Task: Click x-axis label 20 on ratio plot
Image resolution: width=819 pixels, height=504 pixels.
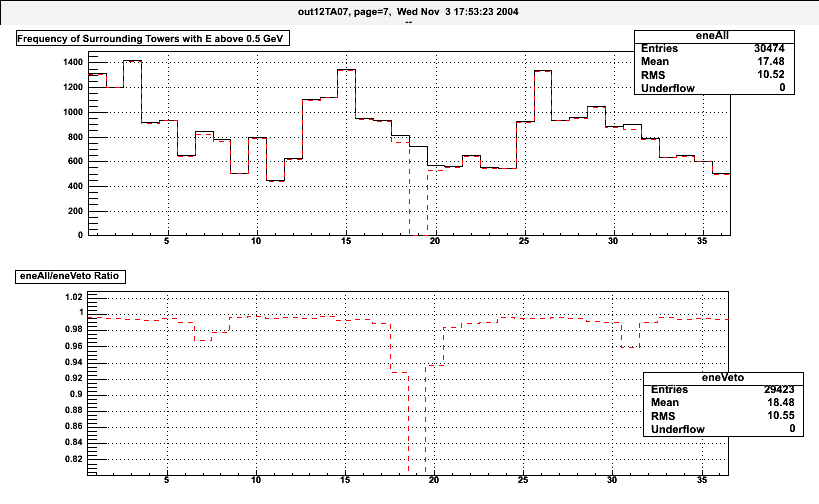Action: coord(434,480)
